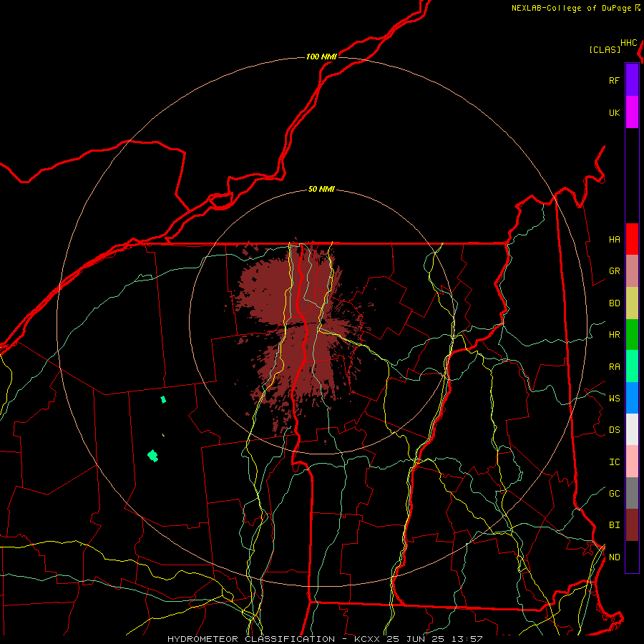Pick the HR green legend swatch

(x=632, y=335)
